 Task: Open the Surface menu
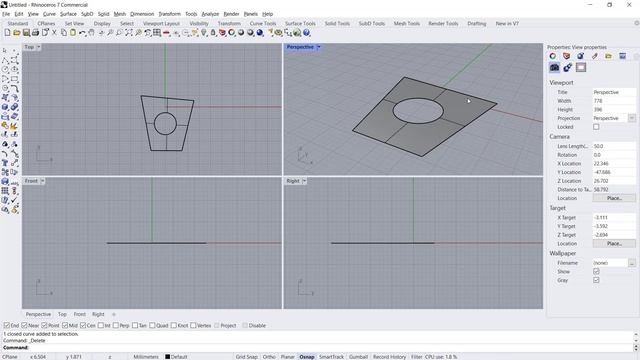(68, 14)
